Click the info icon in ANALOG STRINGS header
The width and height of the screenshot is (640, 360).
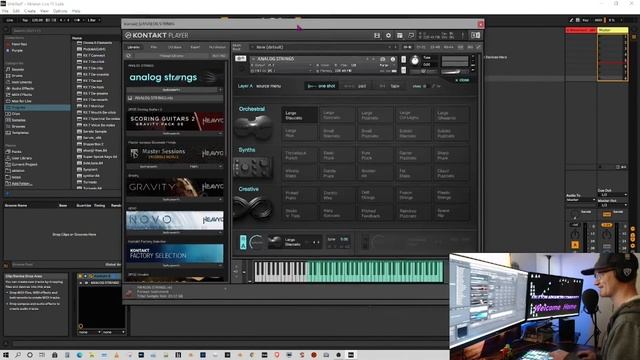[393, 59]
